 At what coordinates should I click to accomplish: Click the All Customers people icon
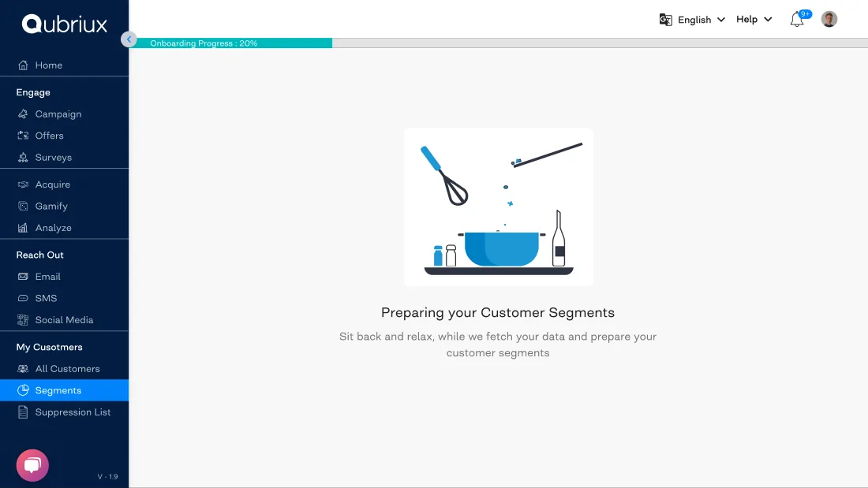(x=23, y=368)
